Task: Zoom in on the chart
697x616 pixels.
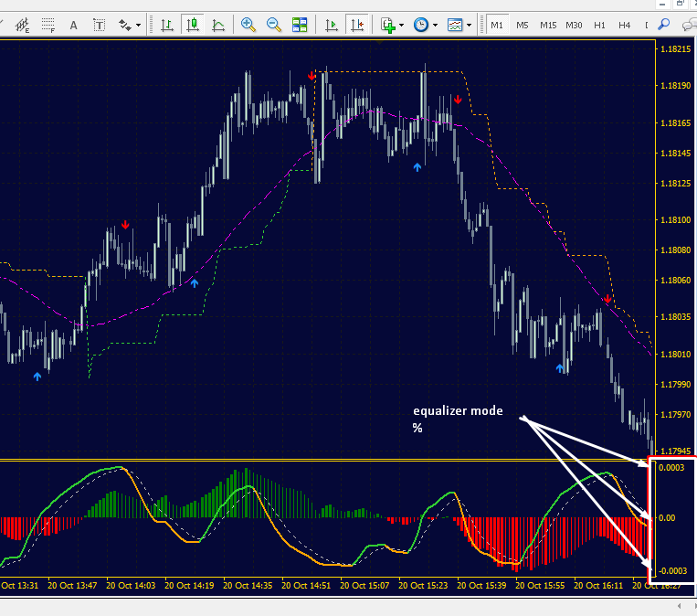Action: 248,25
